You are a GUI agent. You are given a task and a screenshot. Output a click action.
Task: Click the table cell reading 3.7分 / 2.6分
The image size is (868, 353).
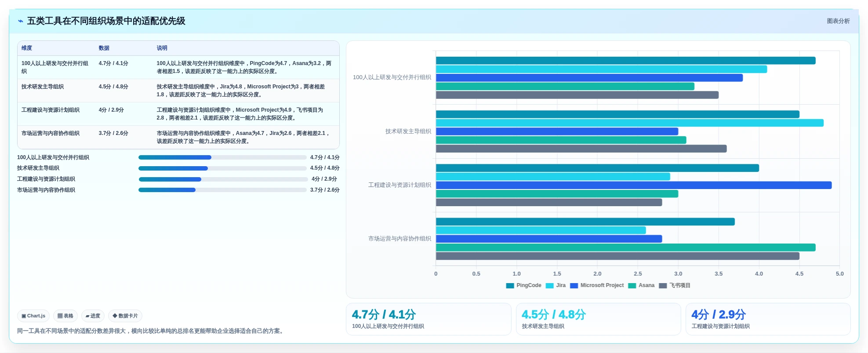(x=113, y=133)
